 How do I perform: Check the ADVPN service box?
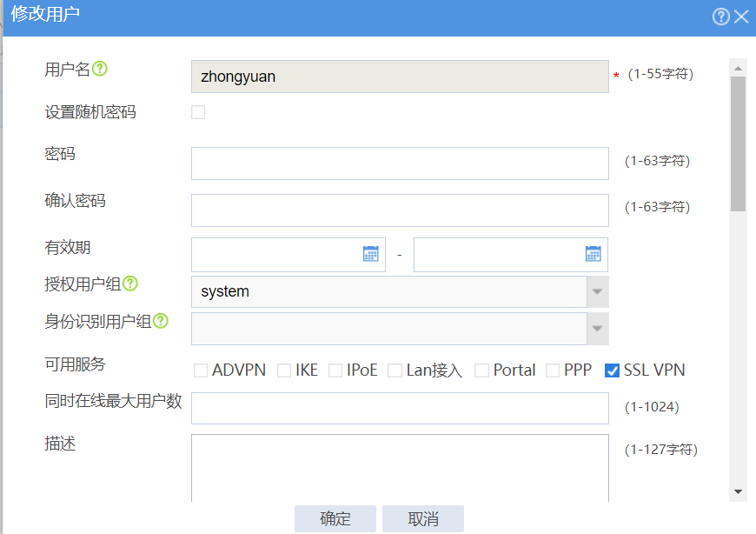coord(201,370)
